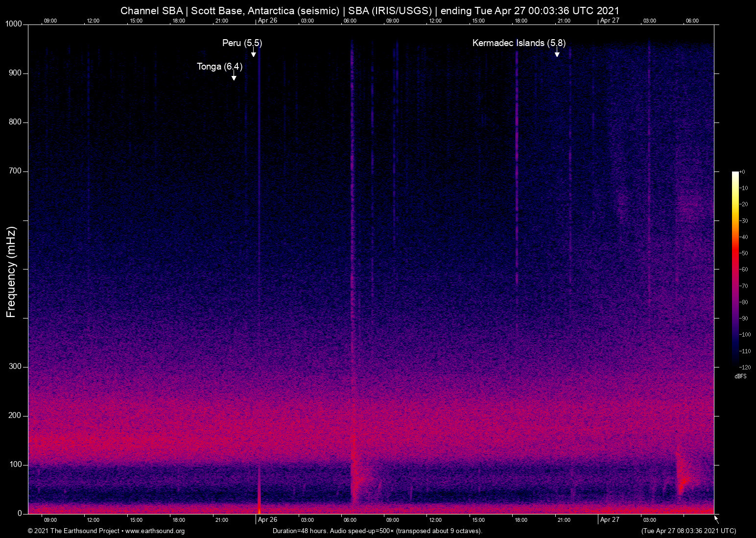Click the Frequency (mHz) axis title
Image resolution: width=756 pixels, height=538 pixels.
coord(11,272)
